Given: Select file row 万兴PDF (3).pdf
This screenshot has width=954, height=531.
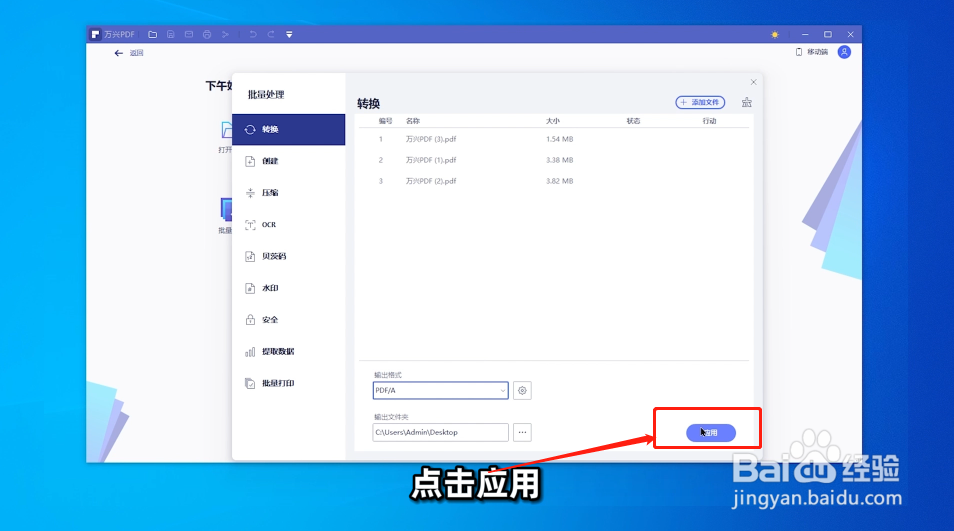Looking at the screenshot, I should coord(554,139).
